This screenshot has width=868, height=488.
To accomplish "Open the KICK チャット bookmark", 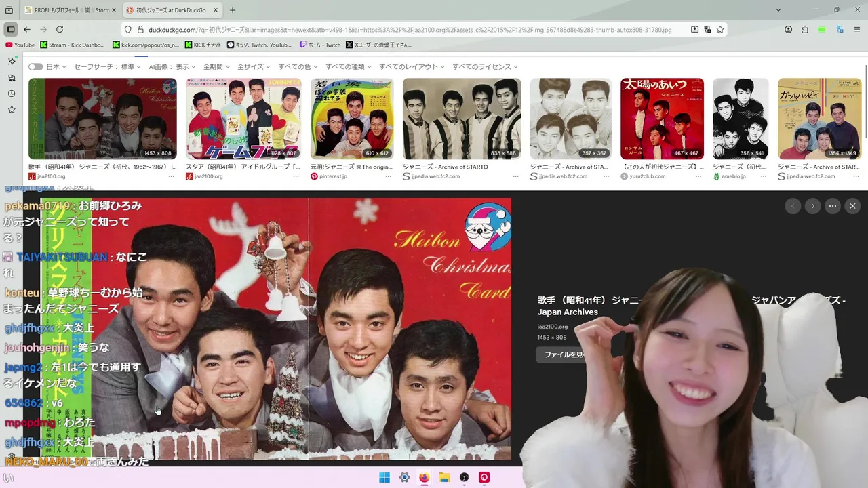I will click(203, 45).
